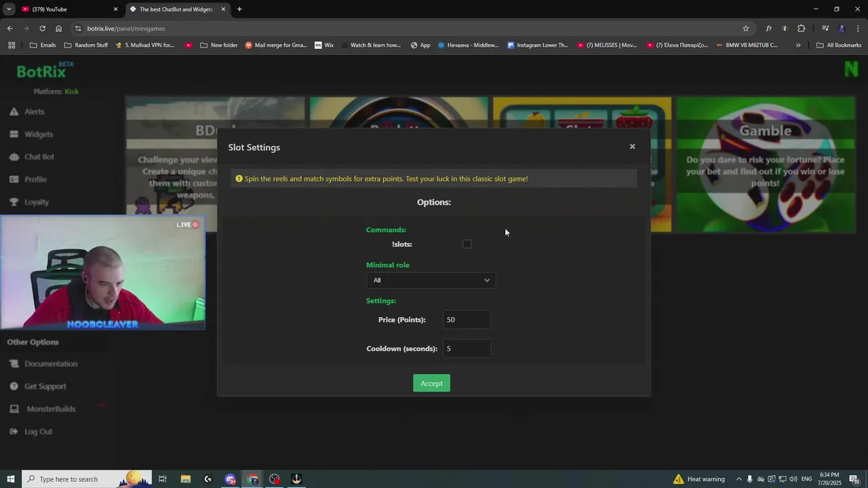Open the Windows Start menu
The height and width of the screenshot is (488, 868).
[10, 479]
